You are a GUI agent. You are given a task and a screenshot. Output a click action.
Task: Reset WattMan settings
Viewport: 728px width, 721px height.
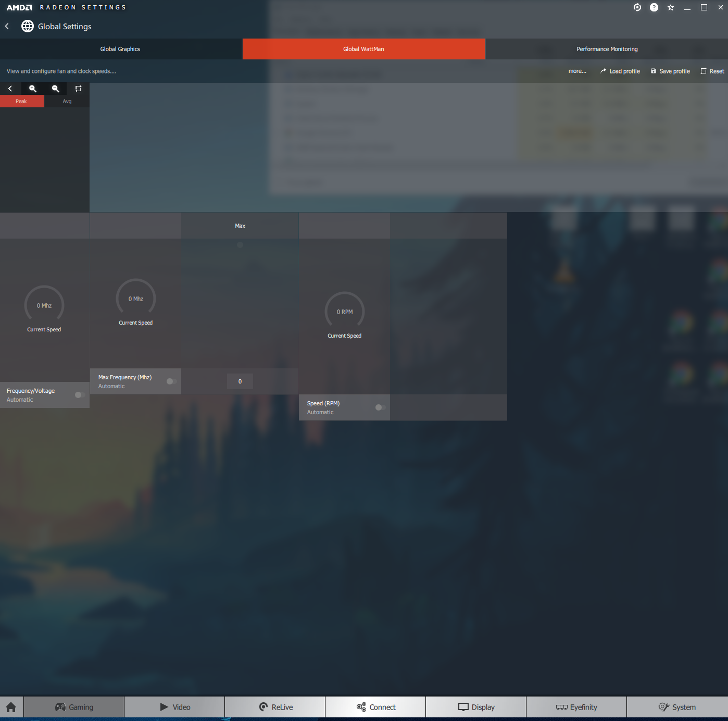click(x=712, y=71)
